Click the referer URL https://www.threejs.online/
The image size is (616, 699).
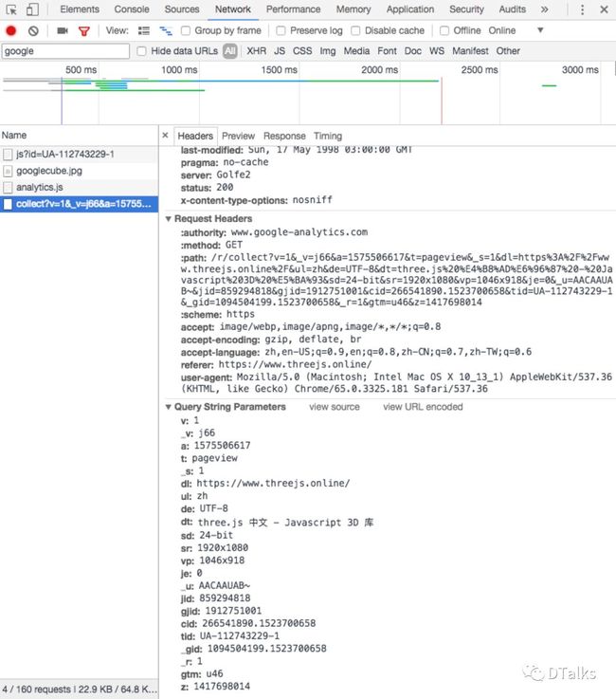click(x=295, y=364)
